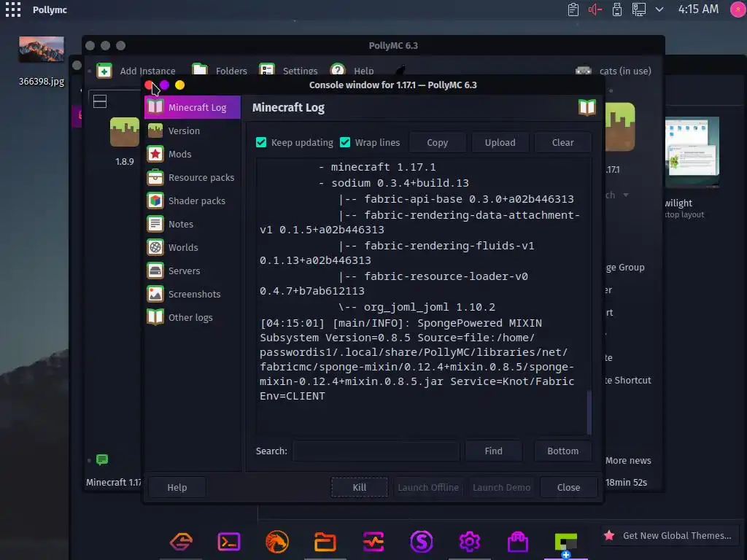Click the Servers icon in sidebar
This screenshot has height=560, width=747.
tap(155, 271)
